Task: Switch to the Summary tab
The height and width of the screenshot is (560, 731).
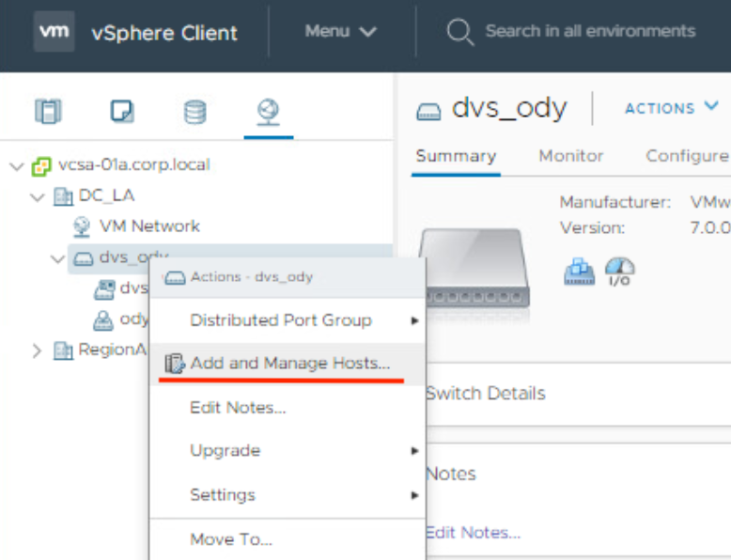Action: click(x=456, y=156)
